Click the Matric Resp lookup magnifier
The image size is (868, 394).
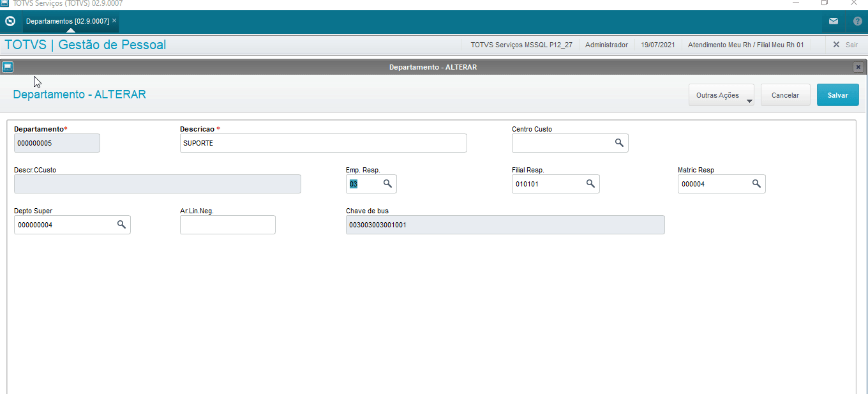(756, 184)
